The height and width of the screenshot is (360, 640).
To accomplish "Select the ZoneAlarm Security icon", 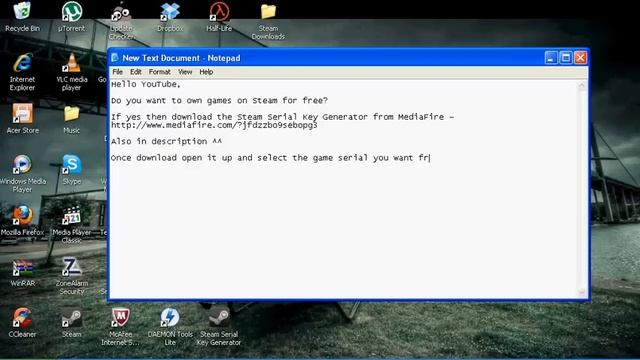I will tap(71, 276).
